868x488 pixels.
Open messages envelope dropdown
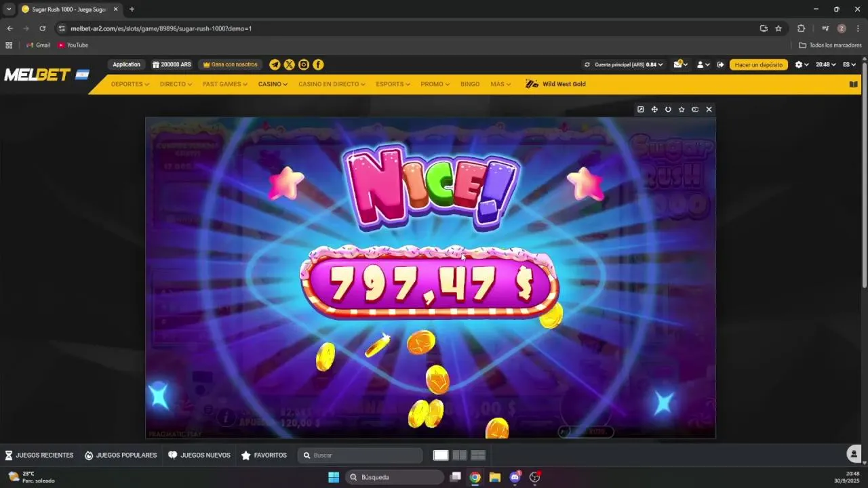click(x=680, y=64)
